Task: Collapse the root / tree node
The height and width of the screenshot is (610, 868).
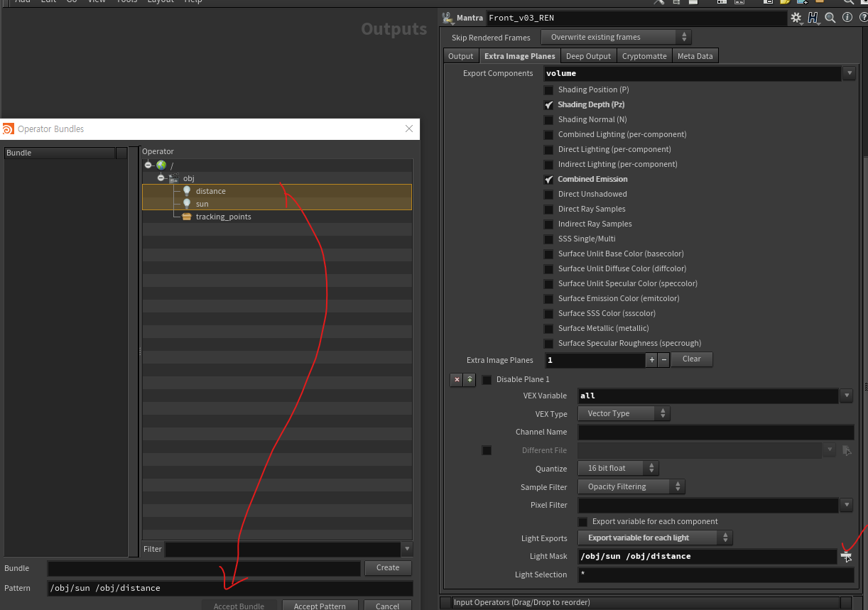Action: click(x=148, y=165)
